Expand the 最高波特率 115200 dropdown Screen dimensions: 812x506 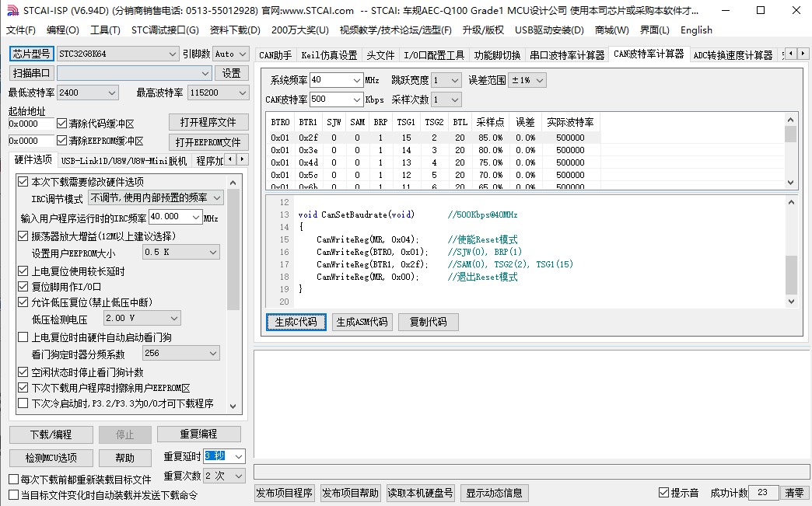tap(240, 92)
